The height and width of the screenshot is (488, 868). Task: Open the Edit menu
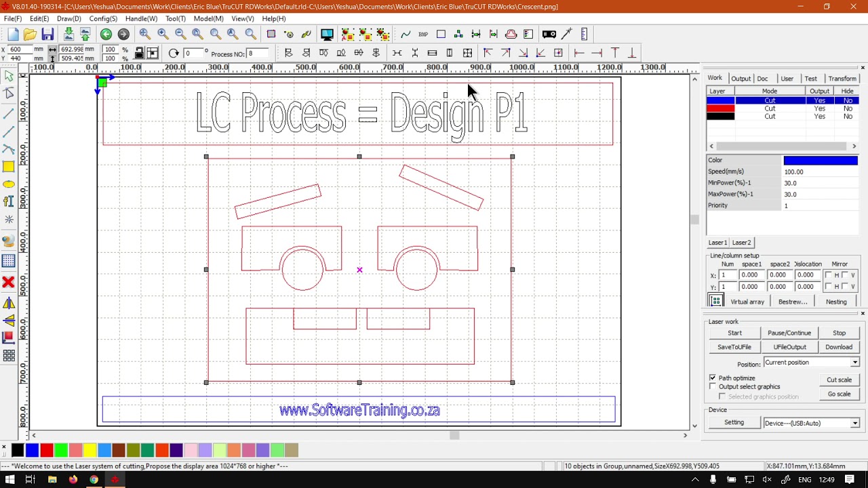[39, 19]
